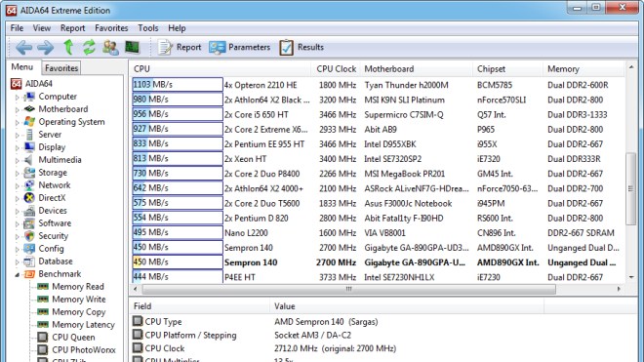Expand the Computer tree node

17,98
